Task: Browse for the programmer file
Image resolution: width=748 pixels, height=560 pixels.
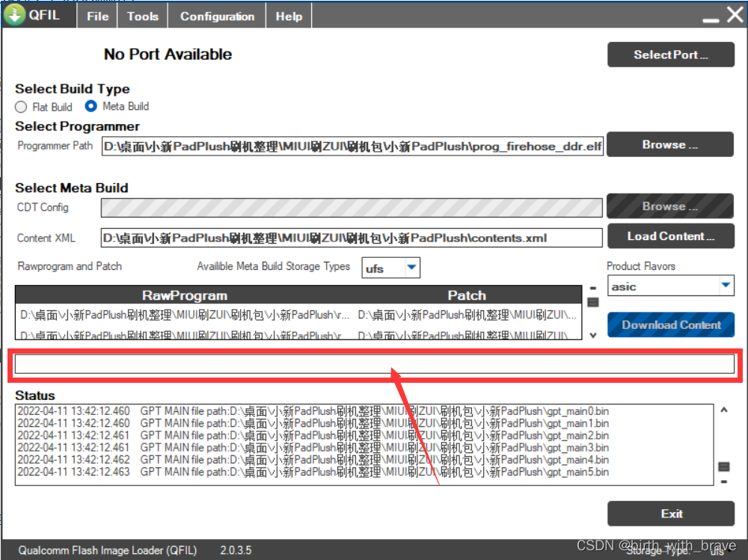Action: click(x=670, y=144)
